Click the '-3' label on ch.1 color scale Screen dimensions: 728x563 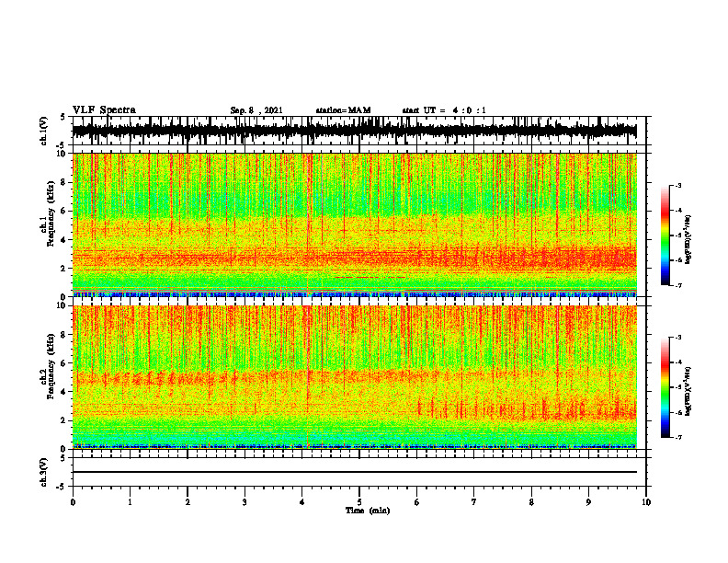(x=678, y=185)
